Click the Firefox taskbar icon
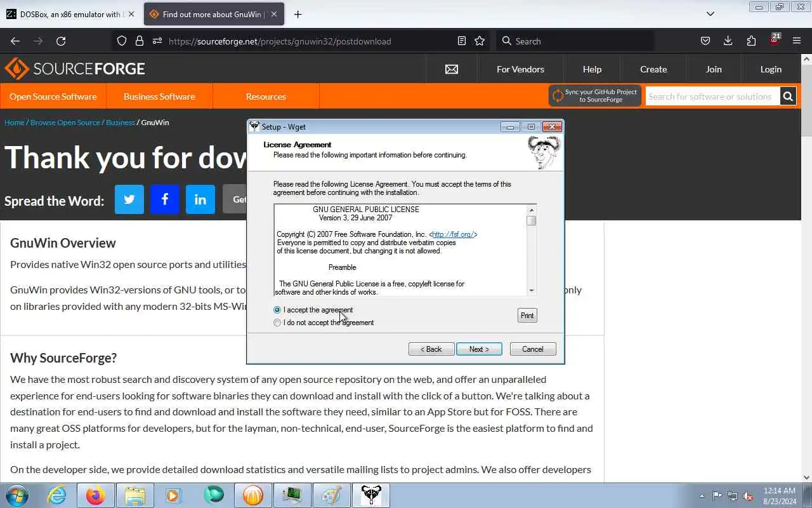 coord(96,495)
